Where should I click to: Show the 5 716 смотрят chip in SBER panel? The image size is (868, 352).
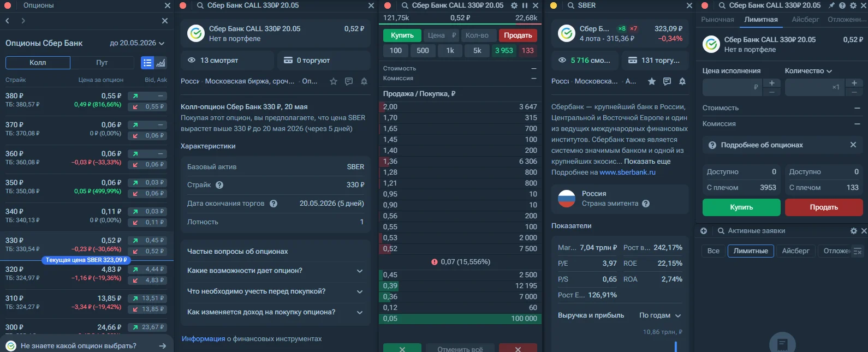click(585, 61)
